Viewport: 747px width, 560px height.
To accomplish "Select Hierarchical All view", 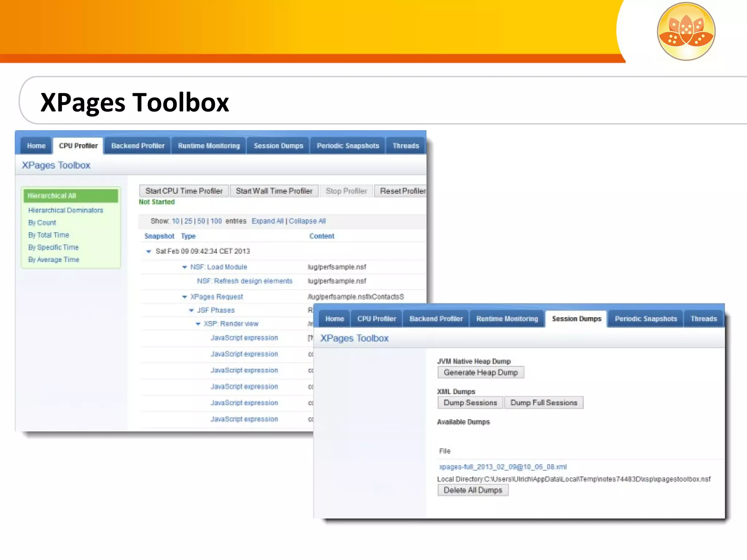I will pyautogui.click(x=71, y=196).
